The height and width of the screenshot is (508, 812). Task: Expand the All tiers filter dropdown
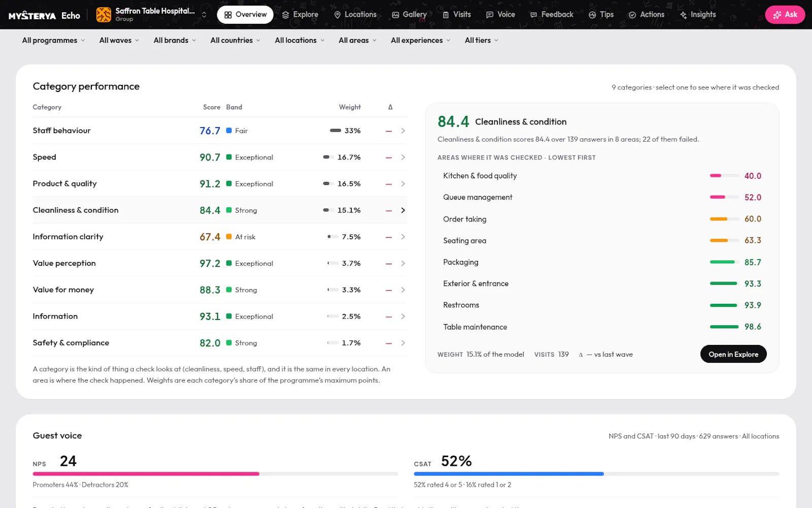(481, 40)
